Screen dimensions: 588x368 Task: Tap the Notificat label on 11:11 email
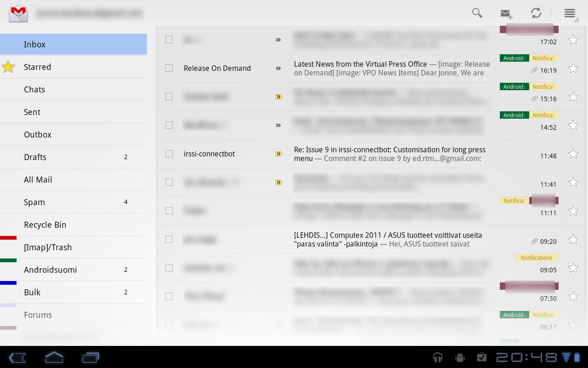point(514,201)
